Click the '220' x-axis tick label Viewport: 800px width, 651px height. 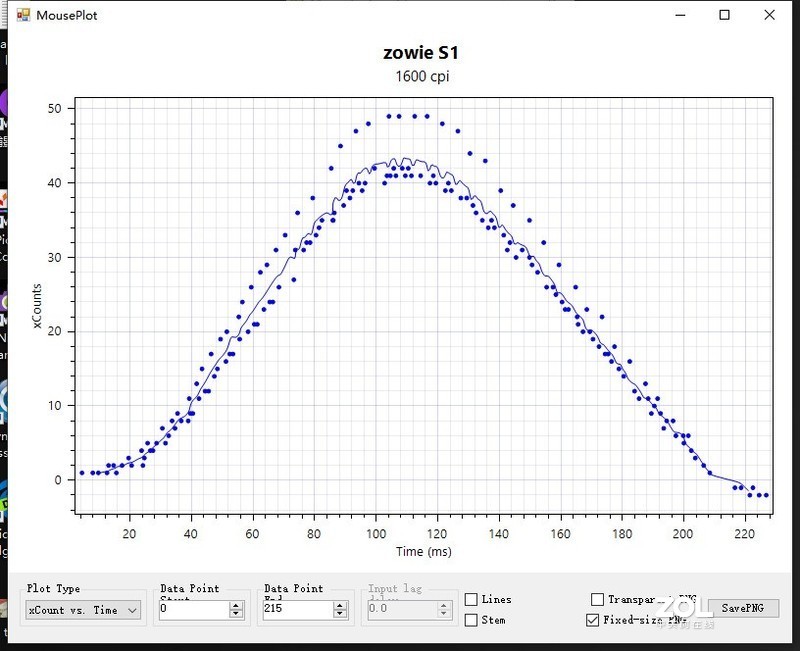[x=744, y=534]
